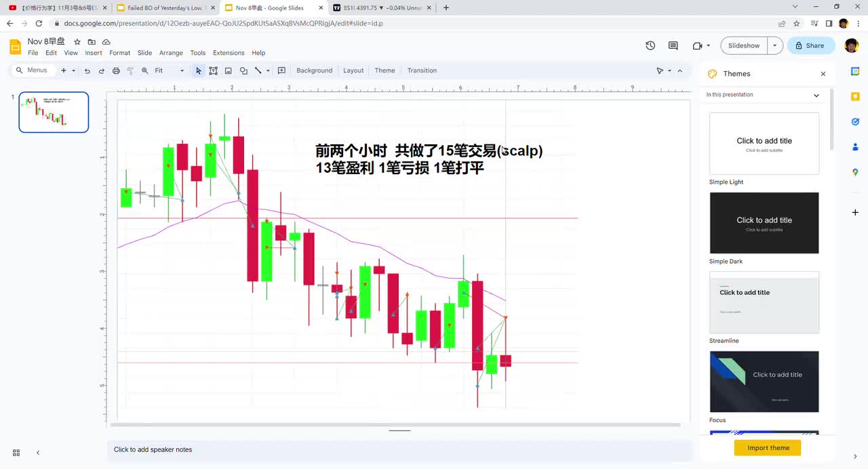This screenshot has width=868, height=469.
Task: Check the cloud save status icon
Action: click(x=106, y=42)
